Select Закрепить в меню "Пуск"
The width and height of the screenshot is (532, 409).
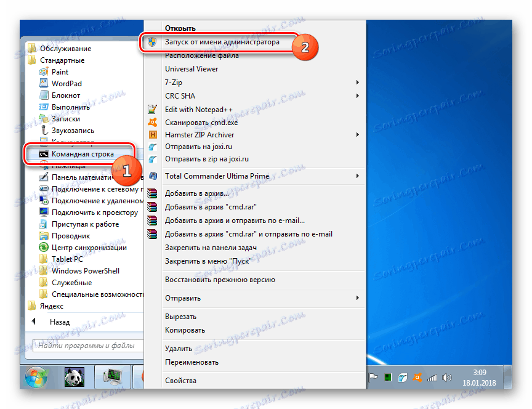click(208, 261)
